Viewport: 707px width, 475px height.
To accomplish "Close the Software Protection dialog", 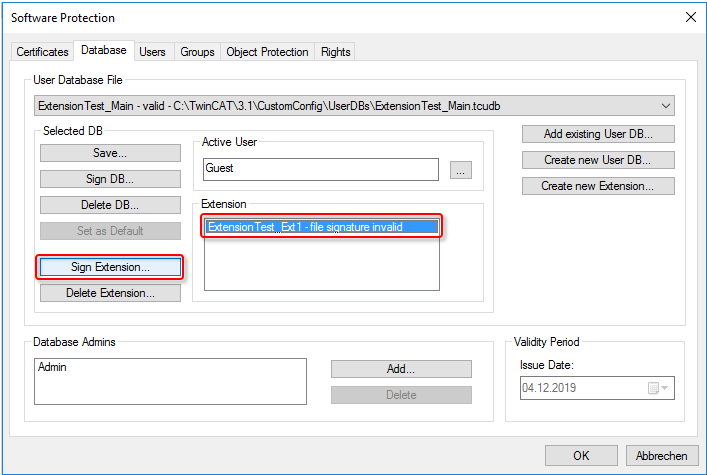I will [690, 18].
